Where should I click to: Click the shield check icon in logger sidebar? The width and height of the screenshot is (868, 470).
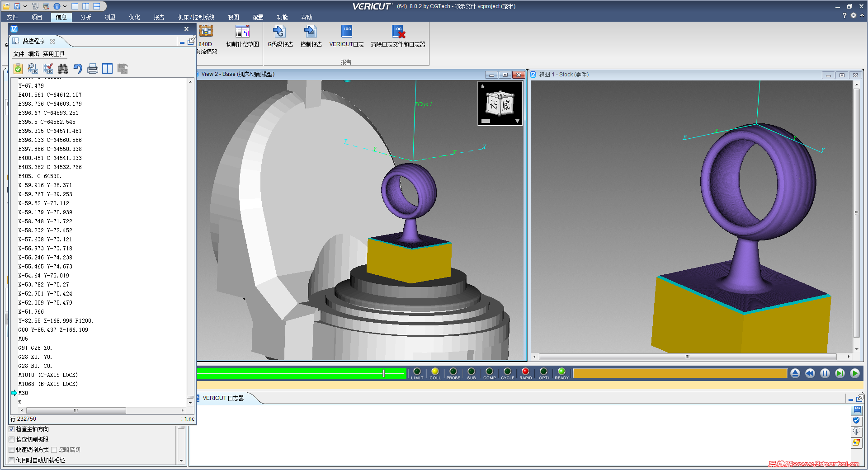pyautogui.click(x=857, y=421)
